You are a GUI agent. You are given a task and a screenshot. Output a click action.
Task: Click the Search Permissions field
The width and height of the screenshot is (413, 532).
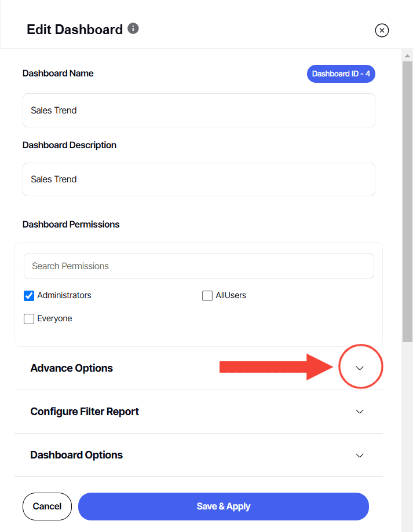click(x=199, y=266)
